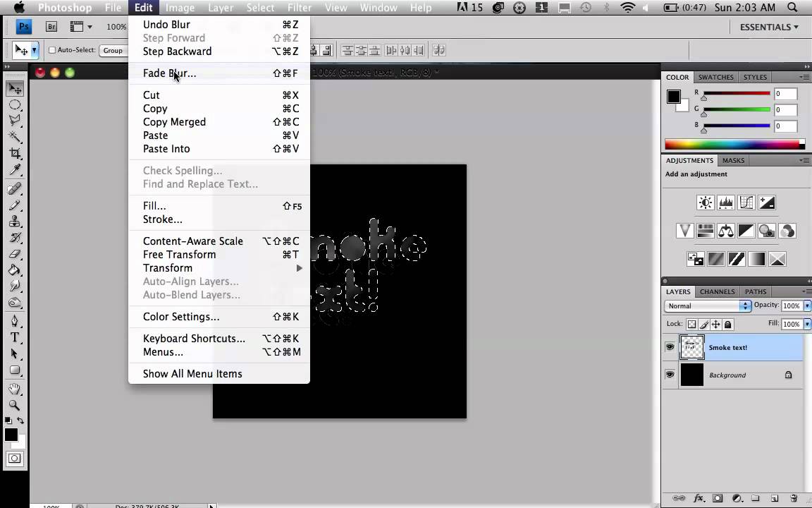Switch to the Swatches tab
This screenshot has width=812, height=508.
715,77
